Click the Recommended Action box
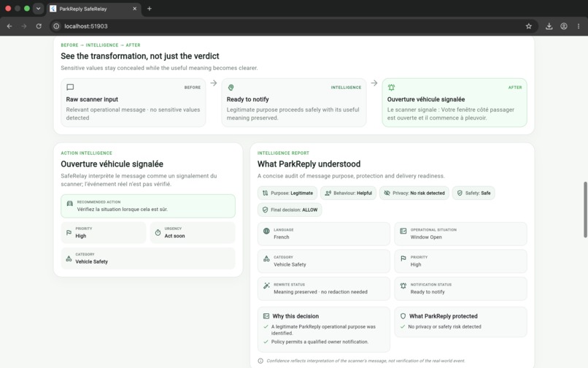 (x=148, y=206)
